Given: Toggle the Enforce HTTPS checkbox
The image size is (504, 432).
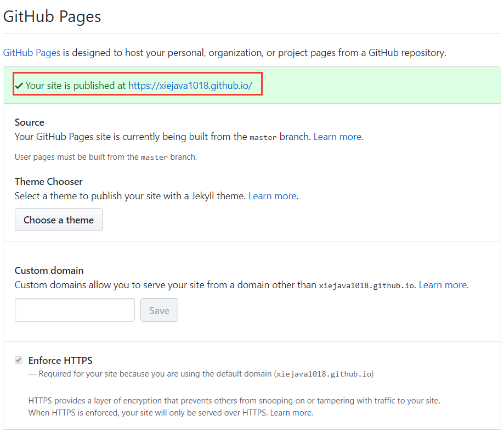Looking at the screenshot, I should click(x=19, y=361).
